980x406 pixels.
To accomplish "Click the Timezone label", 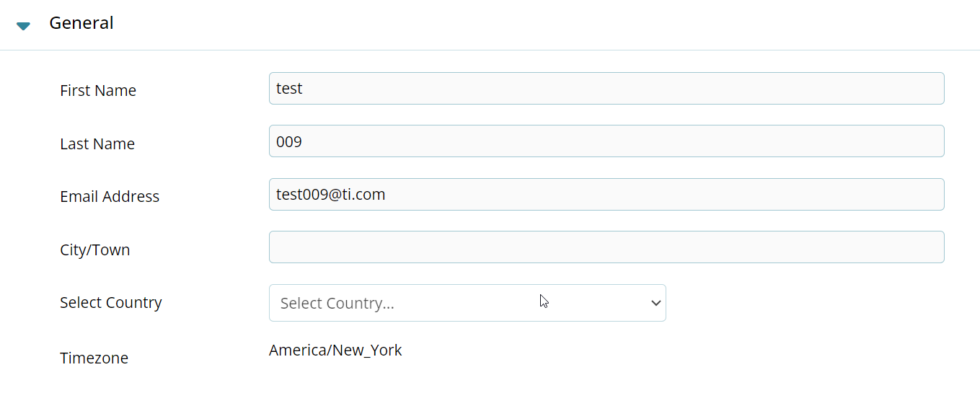I will tap(94, 358).
